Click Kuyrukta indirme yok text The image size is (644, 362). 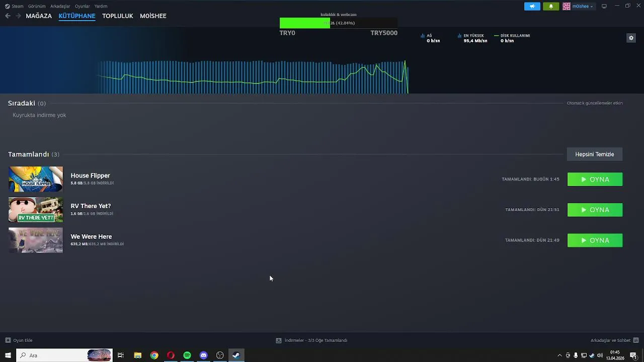click(x=39, y=115)
